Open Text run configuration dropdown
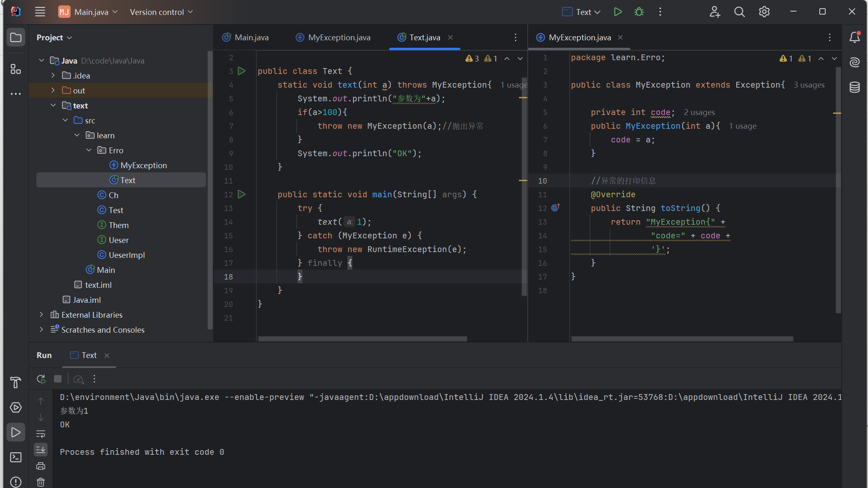The height and width of the screenshot is (488, 868). point(581,12)
